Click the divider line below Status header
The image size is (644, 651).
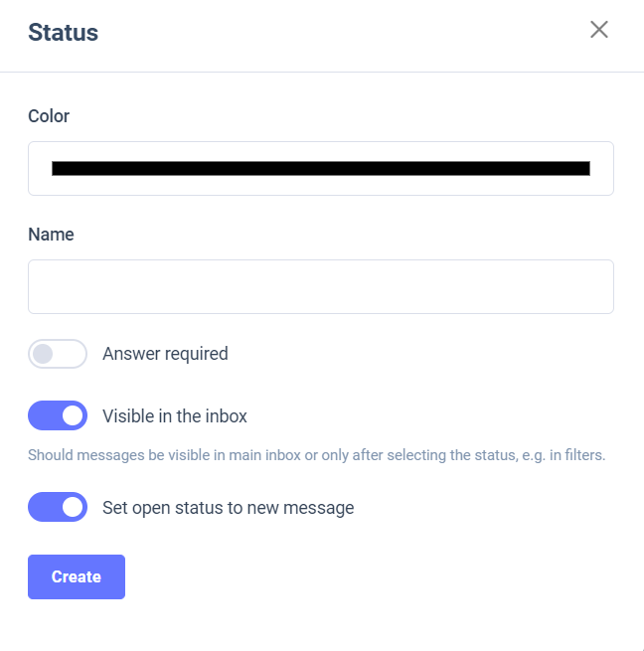tap(322, 72)
